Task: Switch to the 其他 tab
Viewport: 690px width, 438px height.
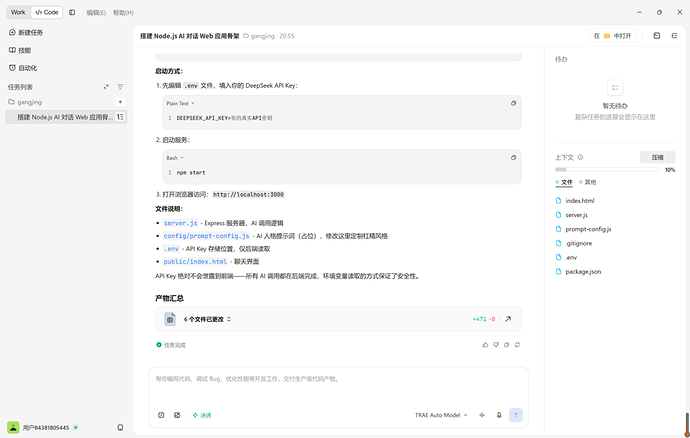Action: (587, 182)
